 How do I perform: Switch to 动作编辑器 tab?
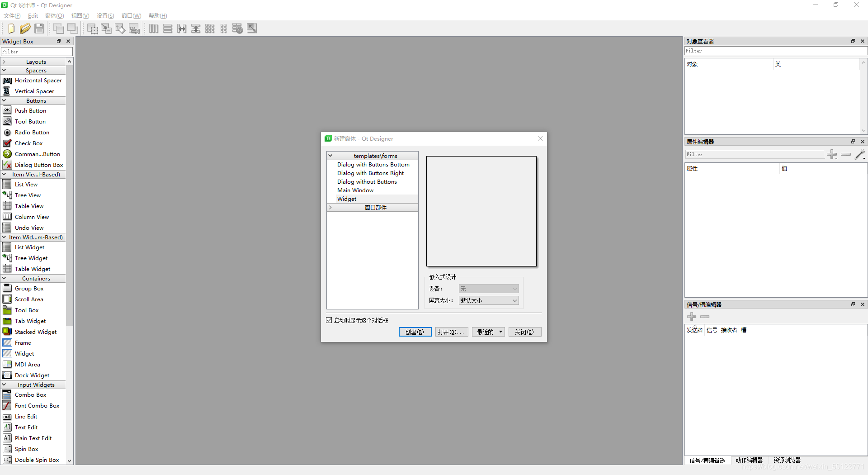pos(749,460)
